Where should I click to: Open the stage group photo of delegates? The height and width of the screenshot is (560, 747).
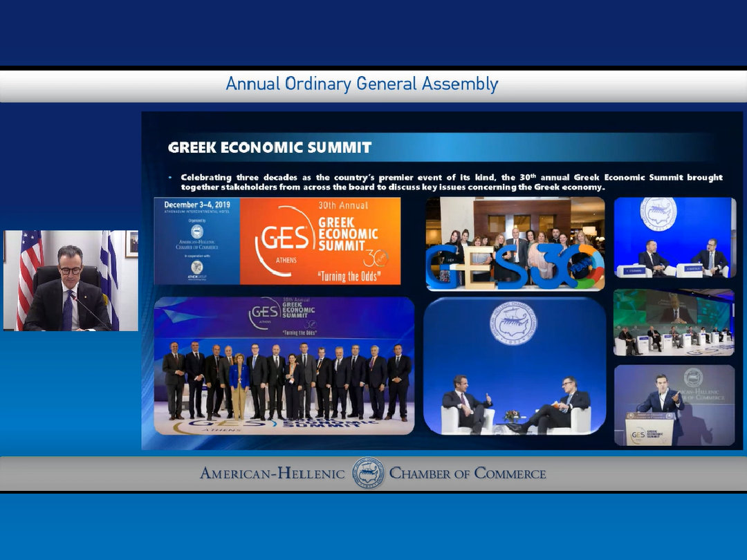284,366
